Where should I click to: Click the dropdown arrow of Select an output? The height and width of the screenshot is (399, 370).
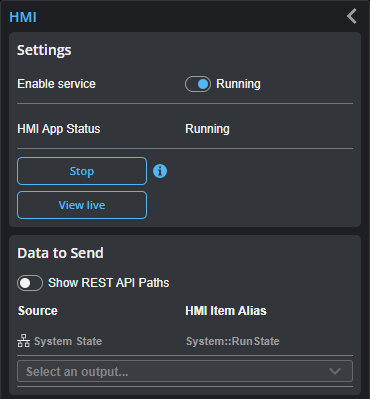(335, 371)
